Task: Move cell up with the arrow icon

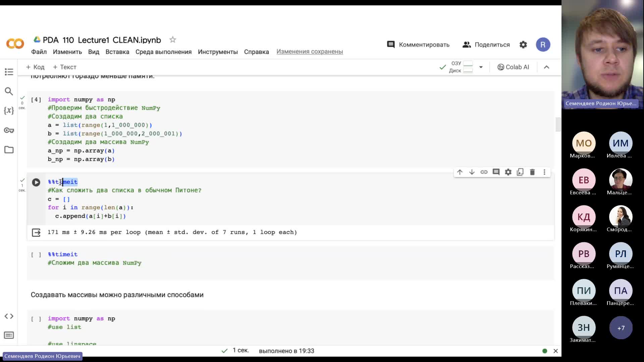Action: click(x=460, y=172)
